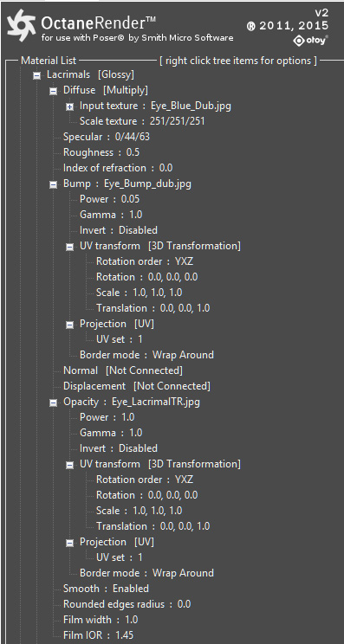Collapse the Lacrimals [Glossy] material node

[37, 75]
